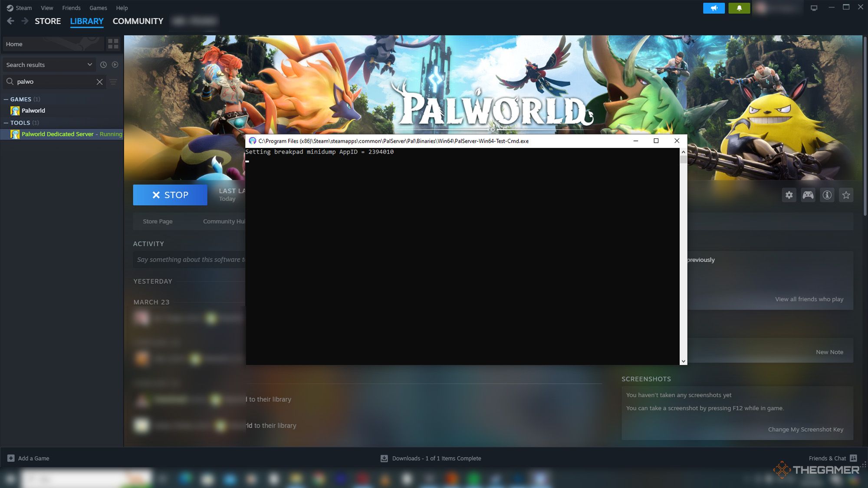Open the green notifications bell
This screenshot has width=868, height=488.
(x=739, y=8)
